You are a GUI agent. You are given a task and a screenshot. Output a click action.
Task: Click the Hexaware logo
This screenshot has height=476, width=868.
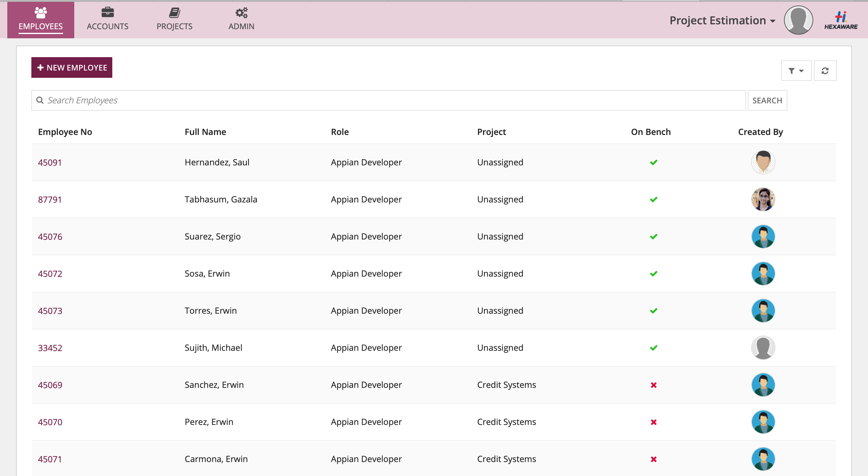click(x=840, y=20)
